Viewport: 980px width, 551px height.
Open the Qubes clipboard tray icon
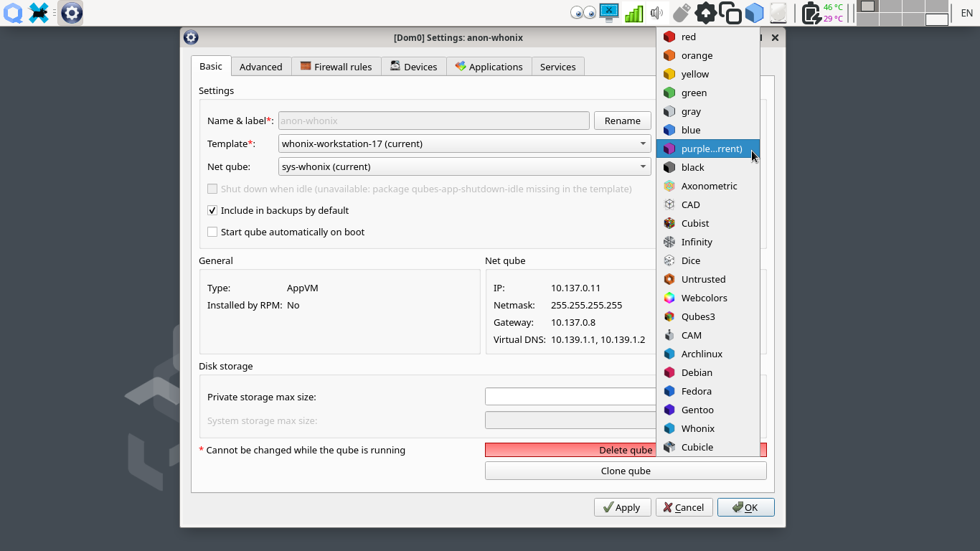[x=730, y=13]
